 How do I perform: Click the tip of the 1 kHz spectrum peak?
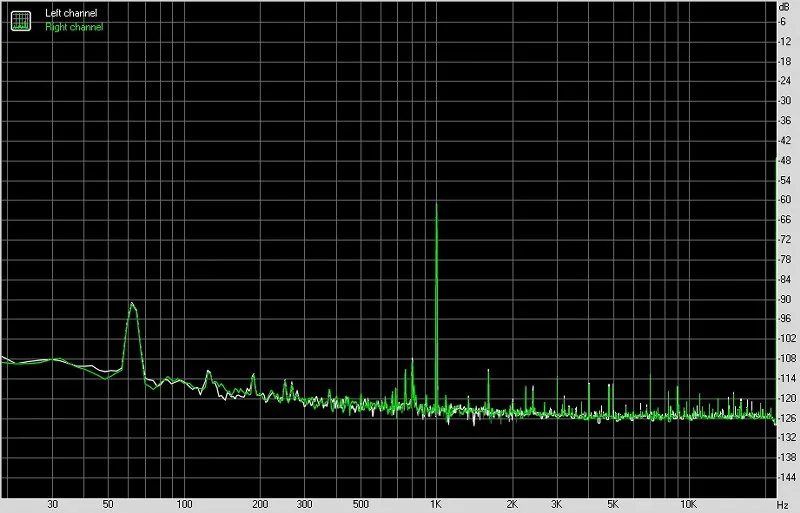pyautogui.click(x=436, y=205)
